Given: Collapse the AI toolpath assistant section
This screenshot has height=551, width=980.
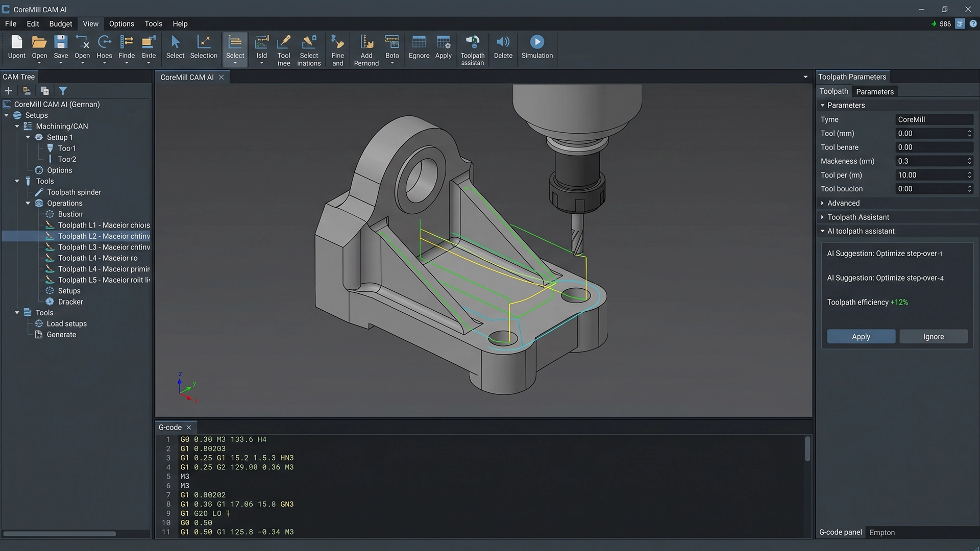Looking at the screenshot, I should tap(822, 231).
